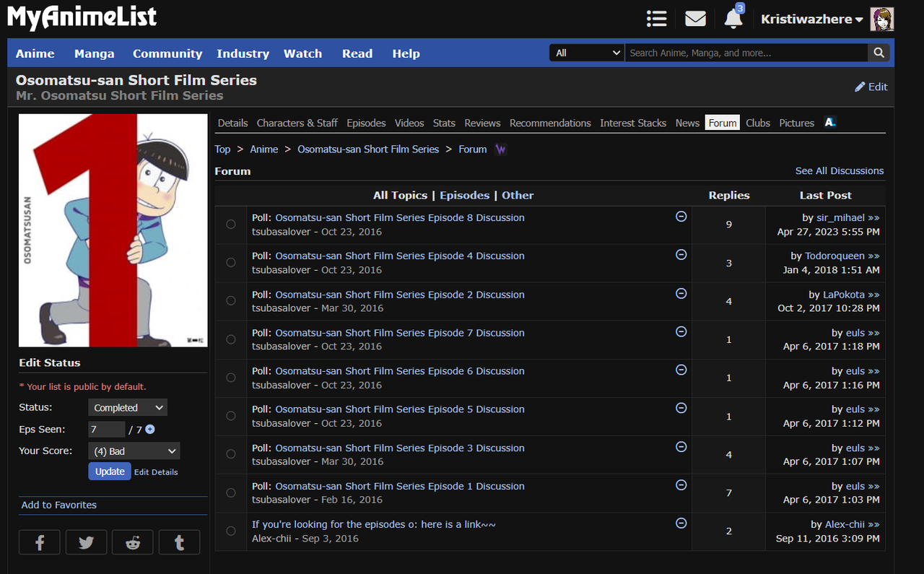The height and width of the screenshot is (574, 924).
Task: Click the MyAnimeList logo
Action: 82,17
